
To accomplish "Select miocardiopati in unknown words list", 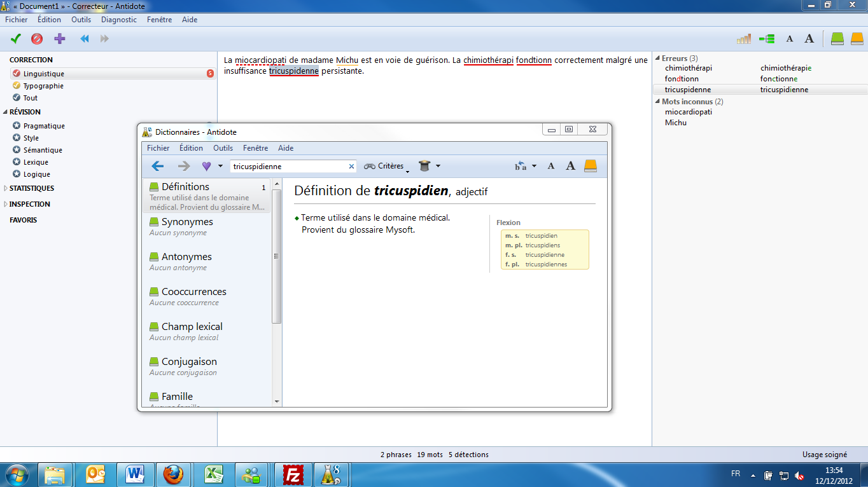I will tap(688, 112).
